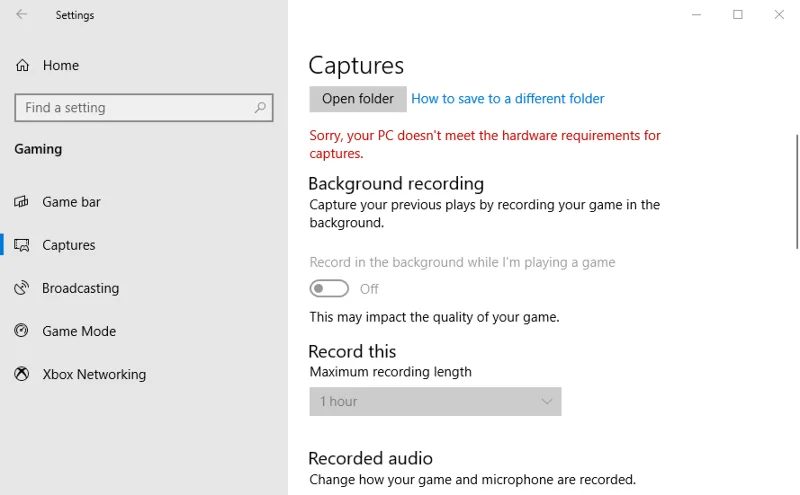Click the Captures sidebar icon
Viewport: 800px width, 495px height.
click(x=21, y=245)
